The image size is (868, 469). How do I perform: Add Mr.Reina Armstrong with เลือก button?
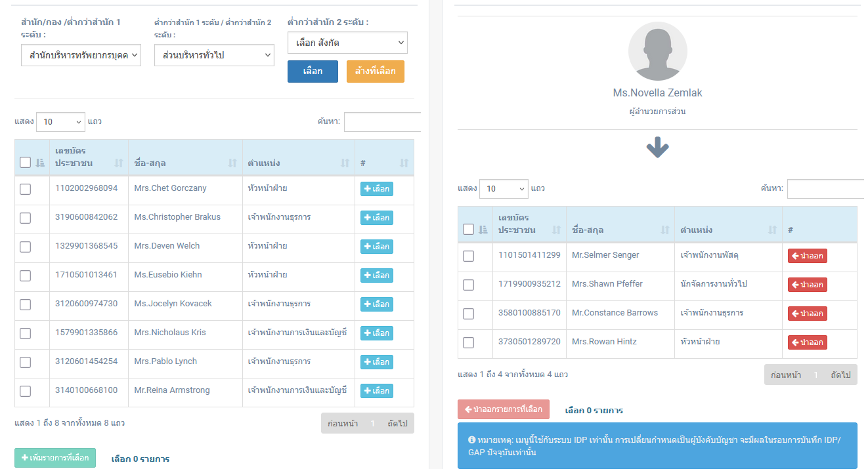[377, 391]
